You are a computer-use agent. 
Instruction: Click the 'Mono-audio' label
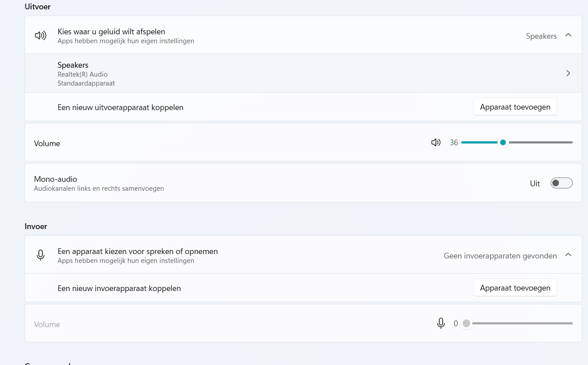coord(55,179)
